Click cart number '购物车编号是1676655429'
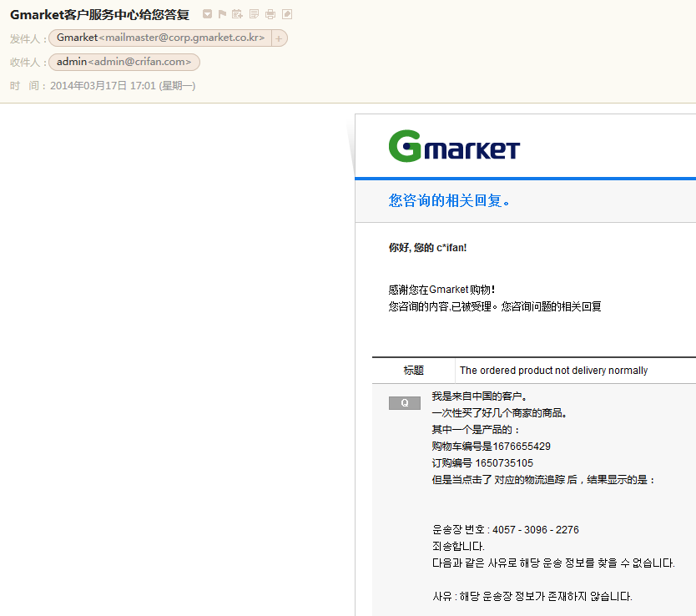The height and width of the screenshot is (616, 696). (x=491, y=446)
